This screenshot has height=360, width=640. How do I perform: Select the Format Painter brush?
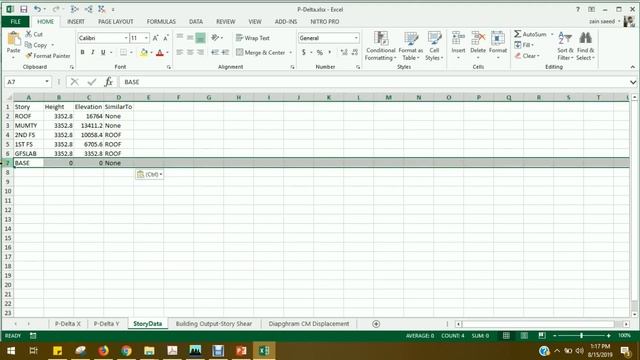[29, 56]
